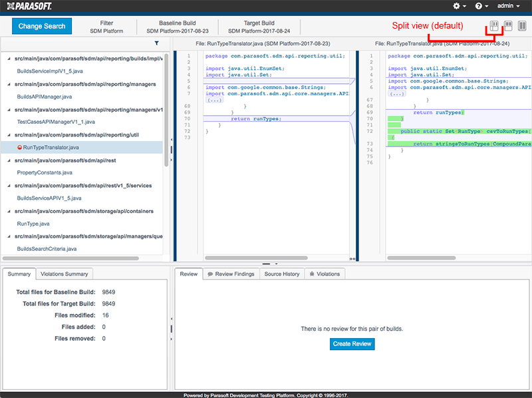Click the Target Build SDM Platform-2017-08-24 label

point(259,27)
